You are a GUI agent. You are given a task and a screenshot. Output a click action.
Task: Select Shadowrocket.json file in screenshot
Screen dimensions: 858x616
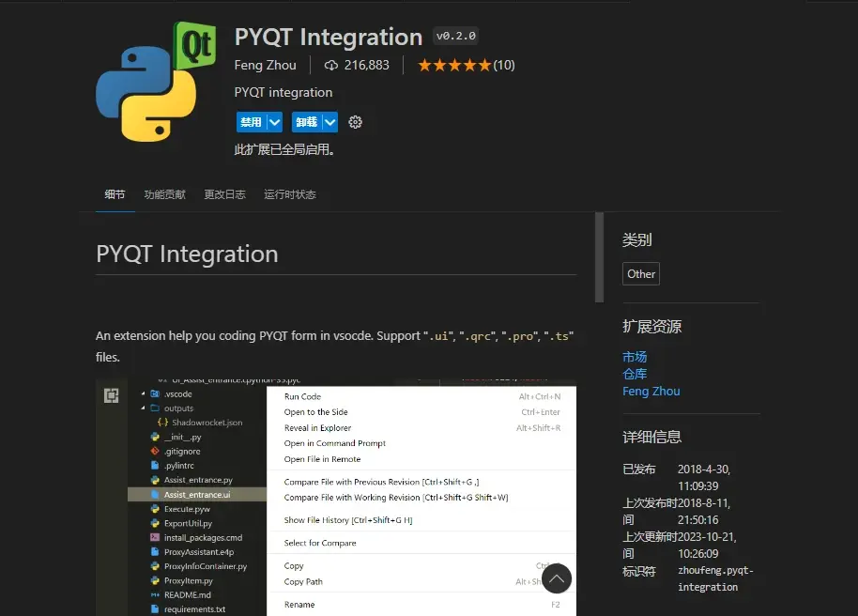coord(207,423)
